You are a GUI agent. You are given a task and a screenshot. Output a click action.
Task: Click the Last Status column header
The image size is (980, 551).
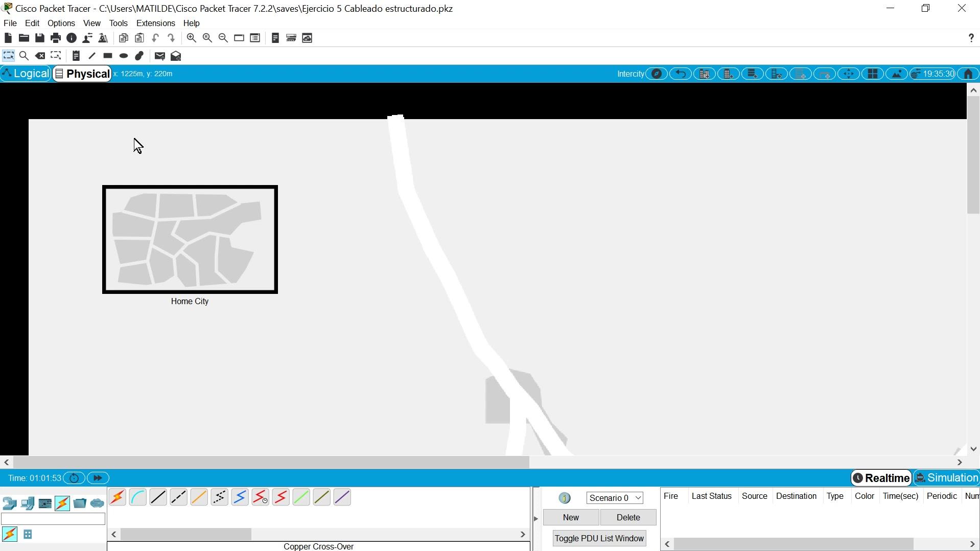click(712, 496)
